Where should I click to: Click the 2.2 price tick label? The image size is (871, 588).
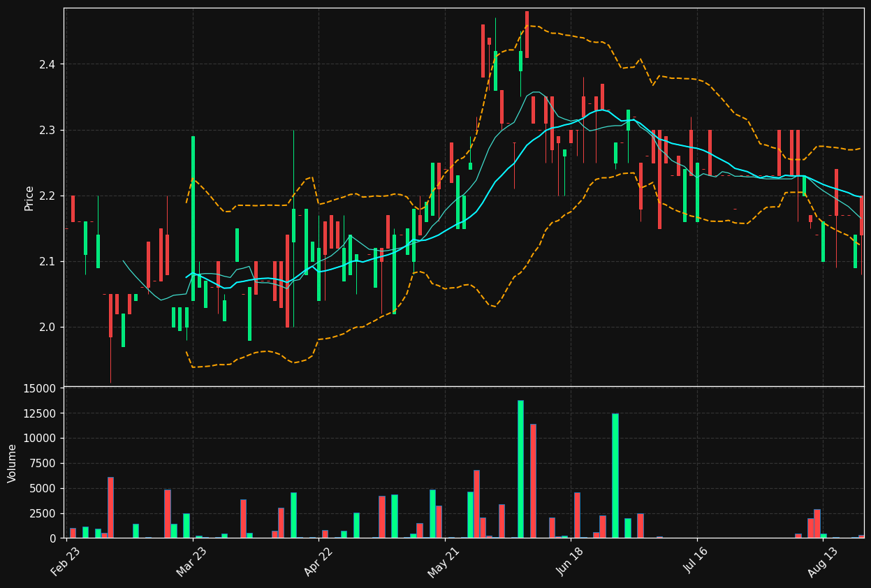click(x=47, y=196)
